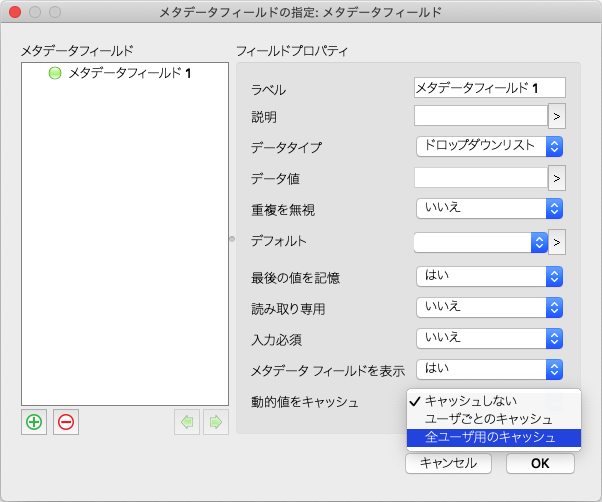This screenshot has width=602, height=502.
Task: Open the 重複を無視 dropdown
Action: pyautogui.click(x=489, y=208)
